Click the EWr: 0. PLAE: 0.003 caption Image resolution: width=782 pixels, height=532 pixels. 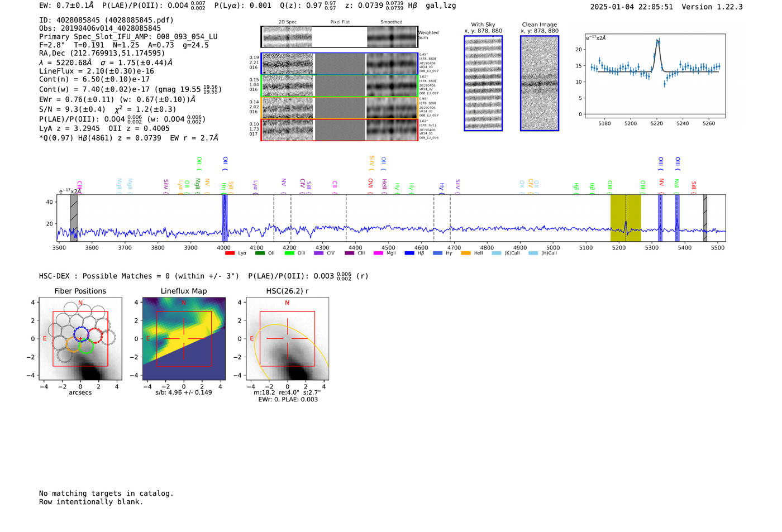tap(288, 400)
